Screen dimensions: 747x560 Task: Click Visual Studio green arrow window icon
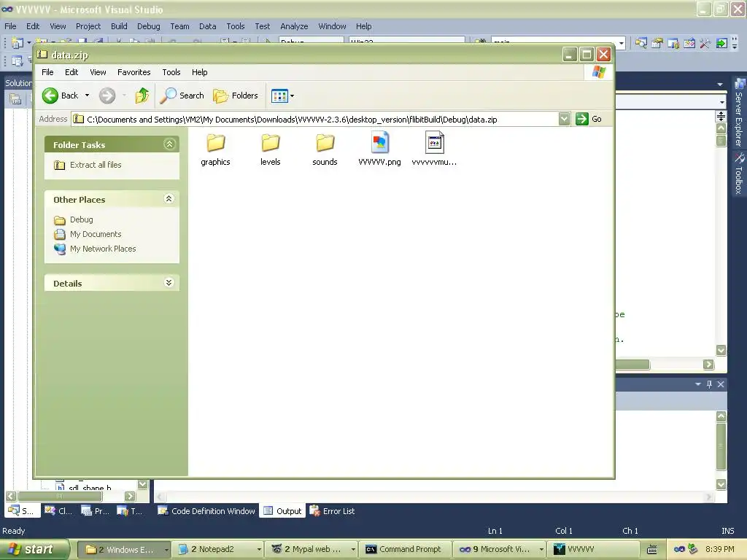click(721, 43)
